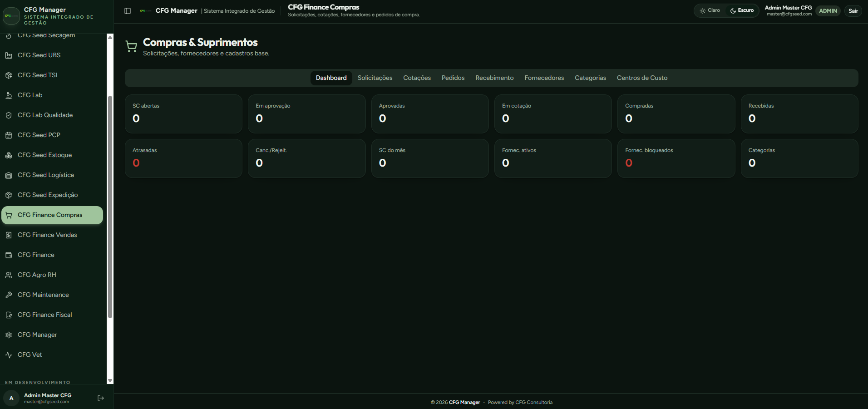
Task: Click CFG Manager logo in sidebar header
Action: [11, 16]
